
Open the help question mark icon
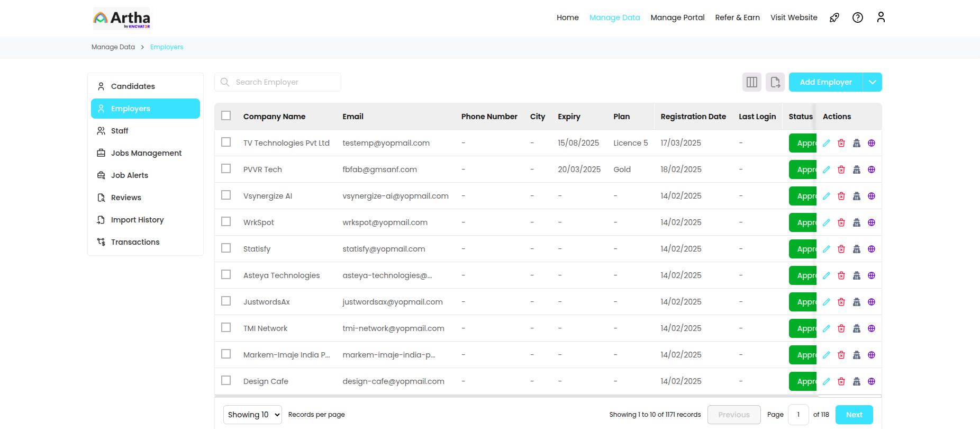pyautogui.click(x=858, y=17)
